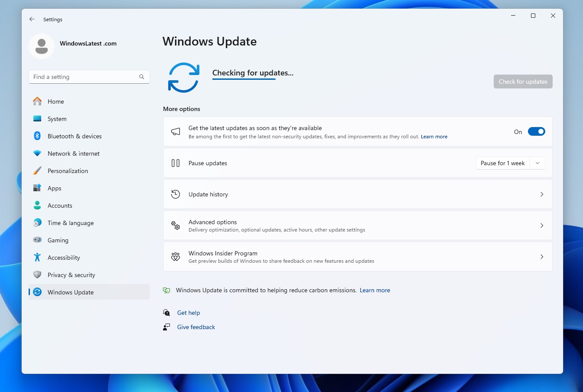Open the Apps settings category
The width and height of the screenshot is (583, 392).
point(55,188)
